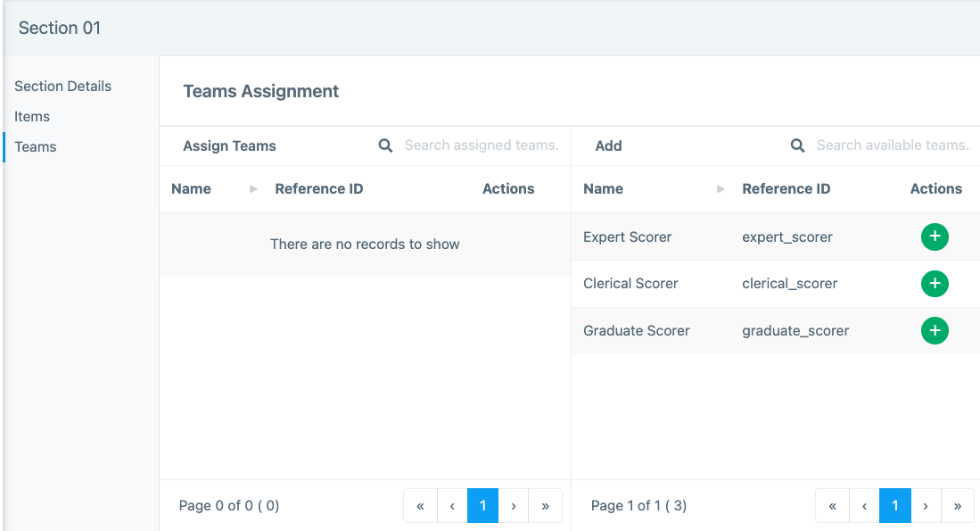Go to next page of available teams
Image resolution: width=980 pixels, height=531 pixels.
point(926,506)
